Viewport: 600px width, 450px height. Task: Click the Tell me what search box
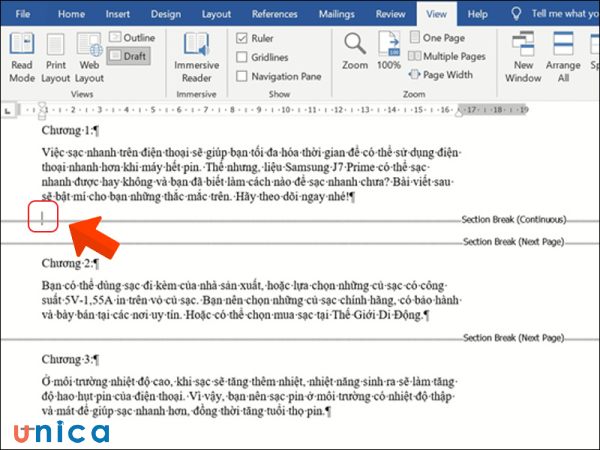click(x=555, y=14)
